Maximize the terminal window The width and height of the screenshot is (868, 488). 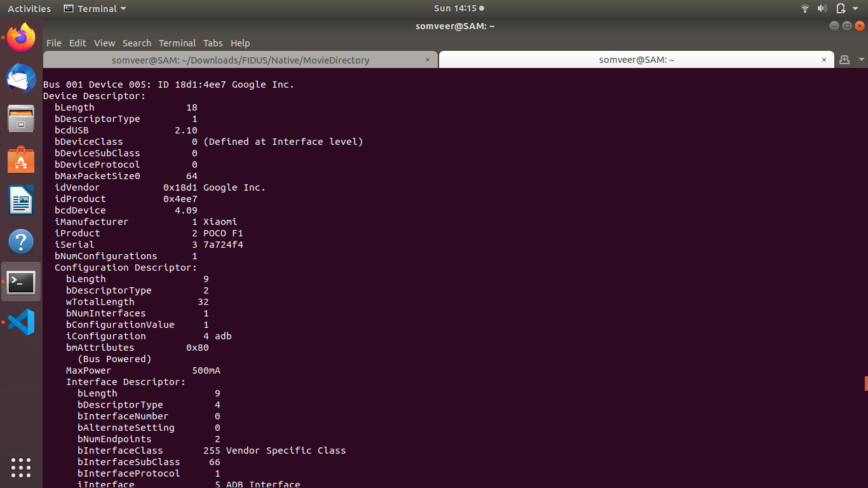(x=847, y=26)
